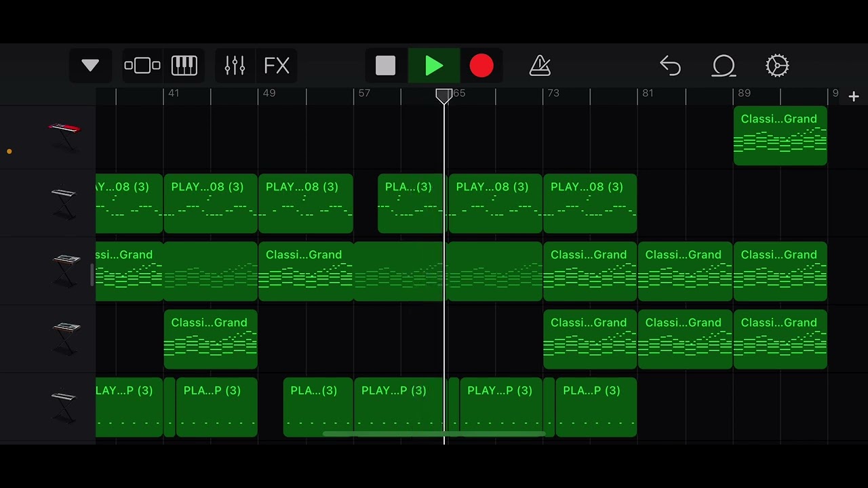This screenshot has width=868, height=488.
Task: Open song sections with the plus button
Action: click(x=854, y=97)
